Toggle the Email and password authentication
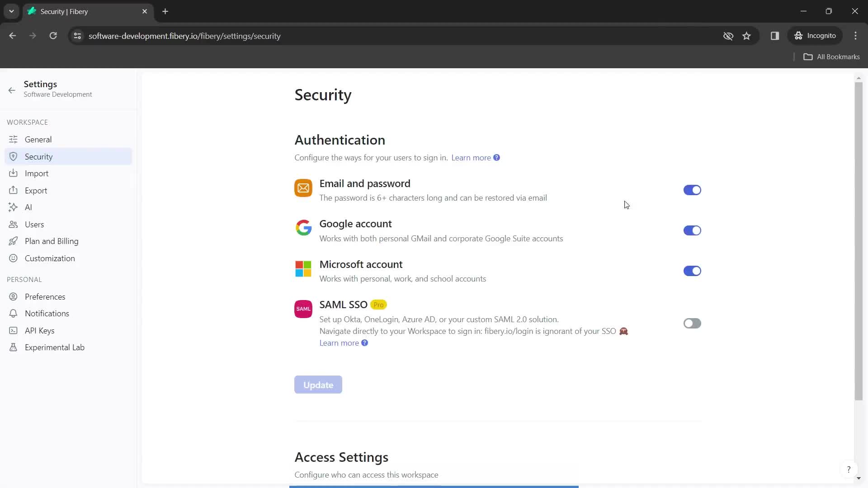This screenshot has width=868, height=488. pos(693,189)
